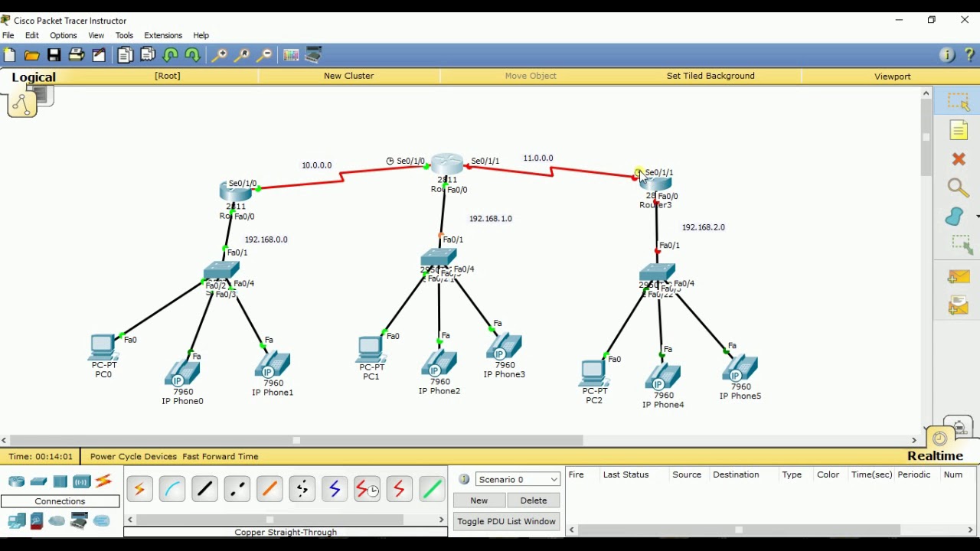Select Switches device category icon
Screen dimensions: 980x551
pos(38,481)
